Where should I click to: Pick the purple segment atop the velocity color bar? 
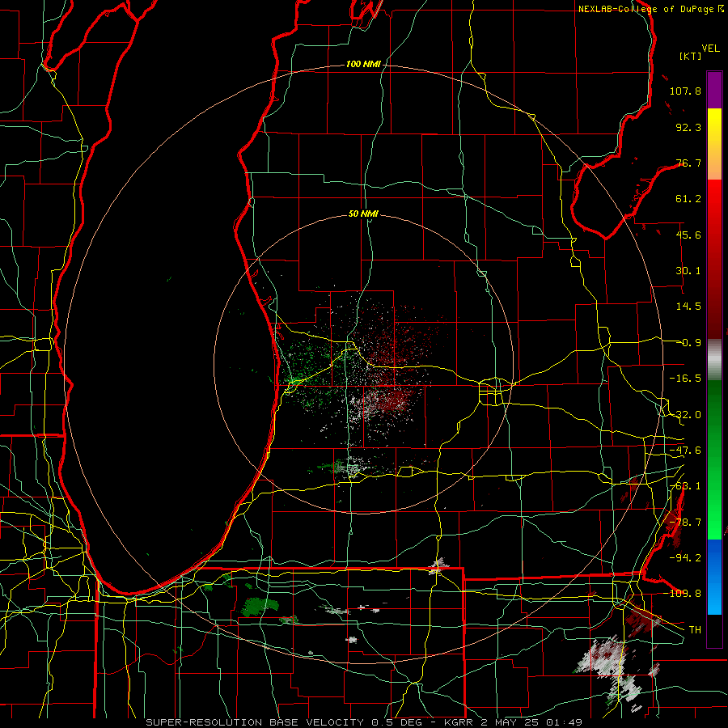tap(714, 90)
